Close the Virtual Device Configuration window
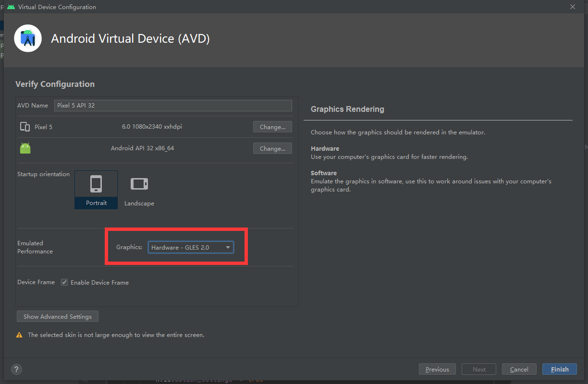 click(x=573, y=7)
